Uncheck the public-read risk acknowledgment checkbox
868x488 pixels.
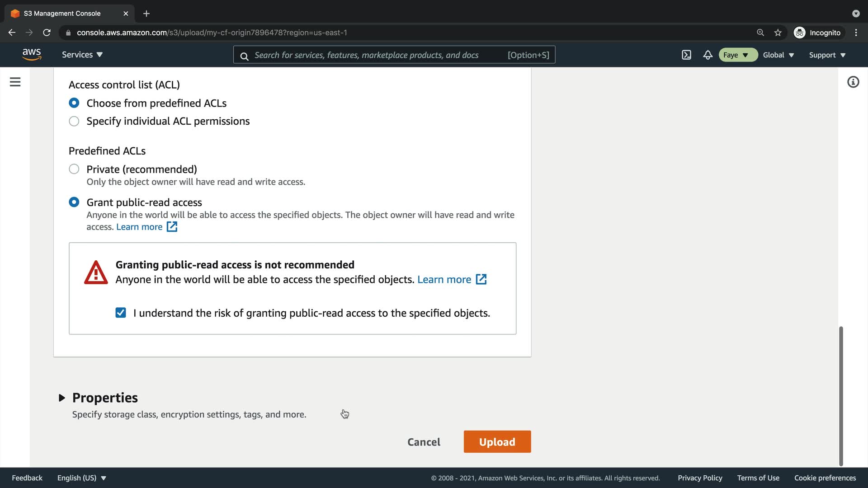click(121, 313)
